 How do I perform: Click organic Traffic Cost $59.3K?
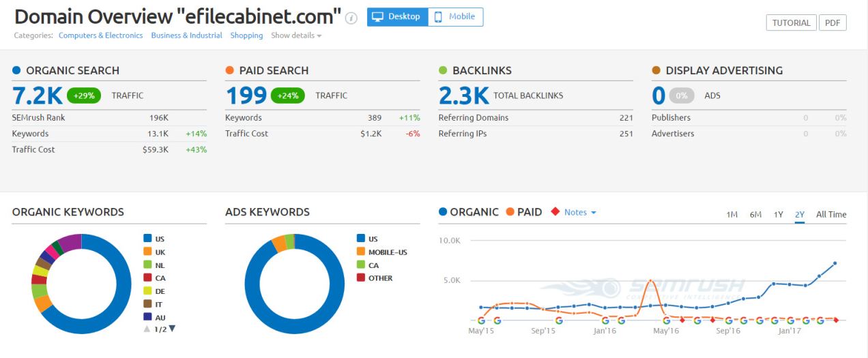pos(156,149)
